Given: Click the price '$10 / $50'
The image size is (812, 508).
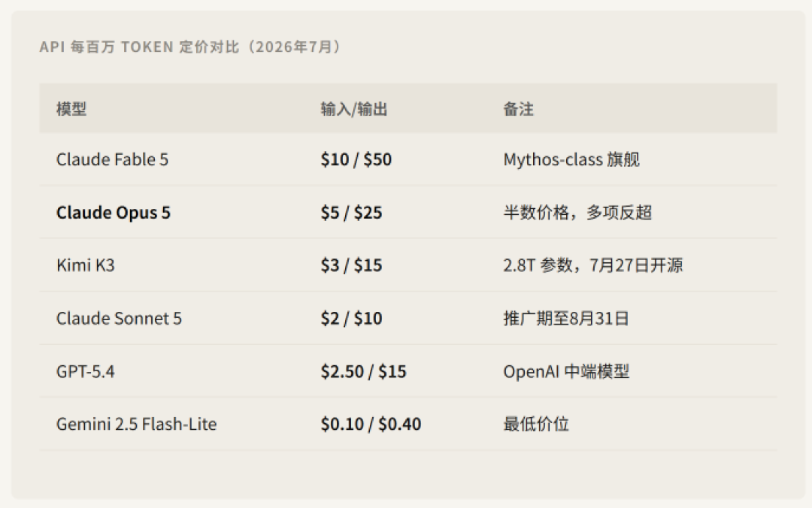Looking at the screenshot, I should 356,159.
